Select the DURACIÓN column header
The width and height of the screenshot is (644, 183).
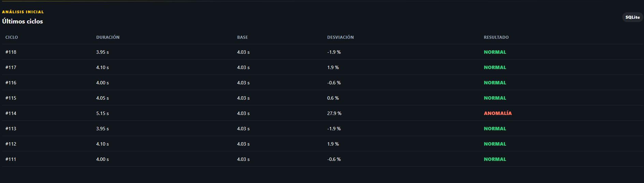click(x=108, y=37)
